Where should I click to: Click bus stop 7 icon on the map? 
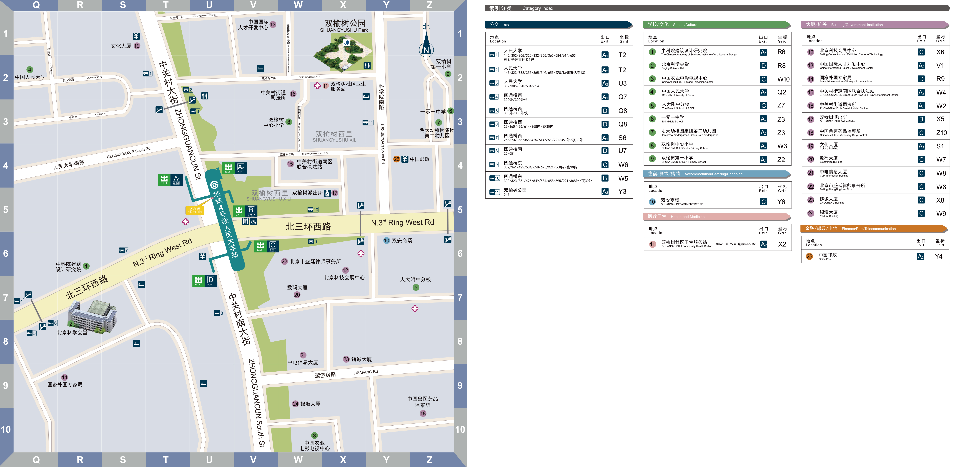point(124,250)
